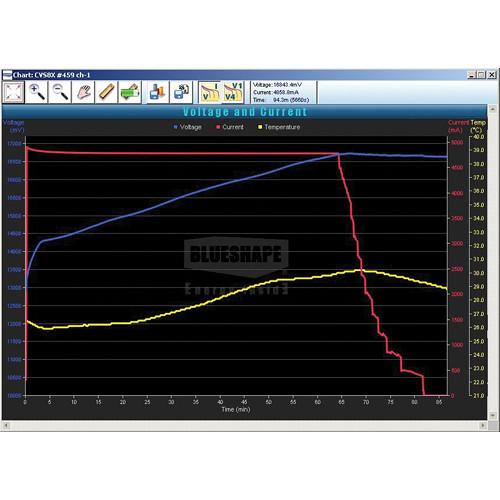The height and width of the screenshot is (500, 500).
Task: Click the 'Time (min)' axis label
Action: (236, 409)
